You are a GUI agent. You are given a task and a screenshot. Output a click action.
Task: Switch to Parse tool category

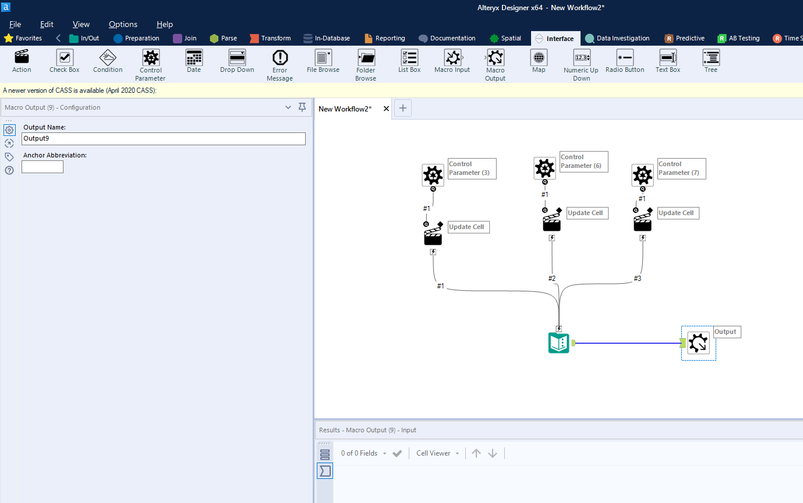click(223, 38)
